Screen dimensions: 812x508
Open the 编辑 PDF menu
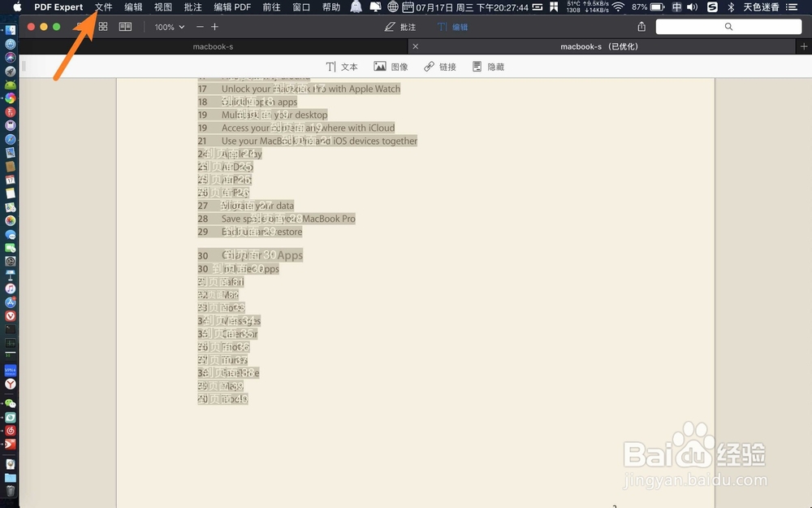coord(232,7)
